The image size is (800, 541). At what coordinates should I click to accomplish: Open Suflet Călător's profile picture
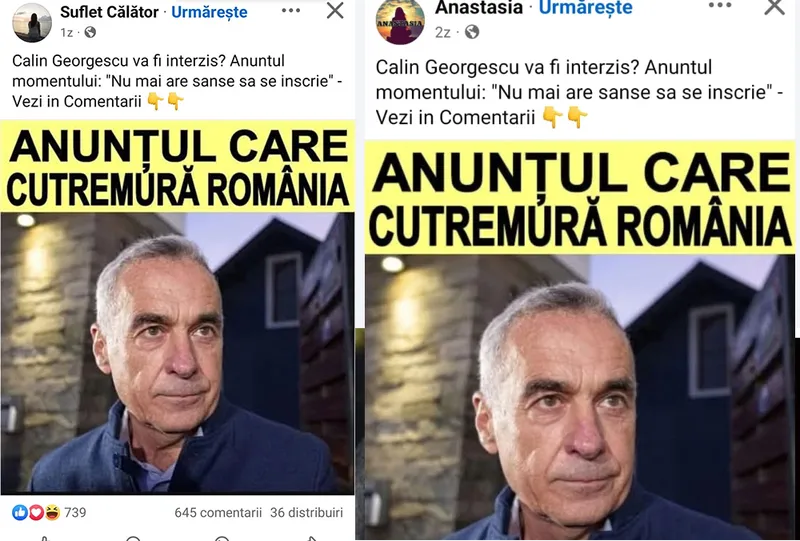(32, 22)
